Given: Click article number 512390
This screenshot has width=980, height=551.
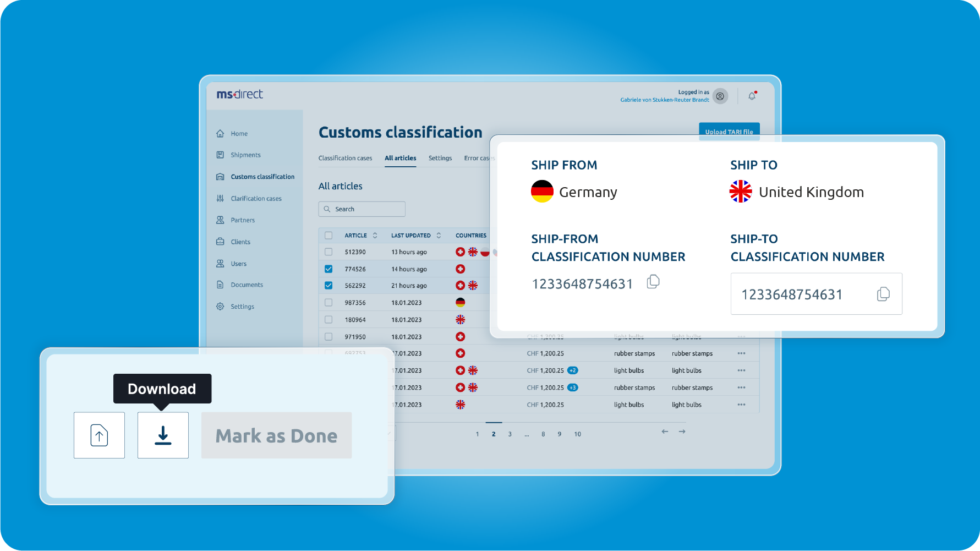Looking at the screenshot, I should (x=355, y=252).
